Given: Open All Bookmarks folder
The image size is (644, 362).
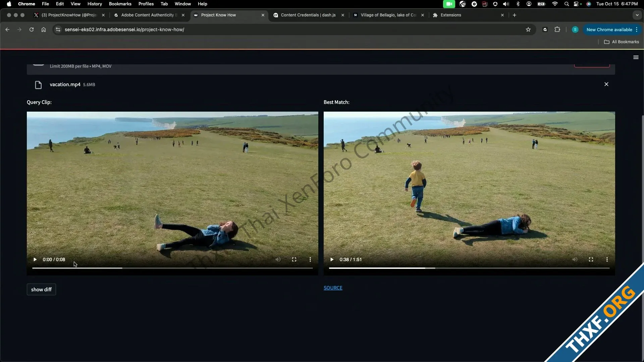Looking at the screenshot, I should pyautogui.click(x=622, y=42).
